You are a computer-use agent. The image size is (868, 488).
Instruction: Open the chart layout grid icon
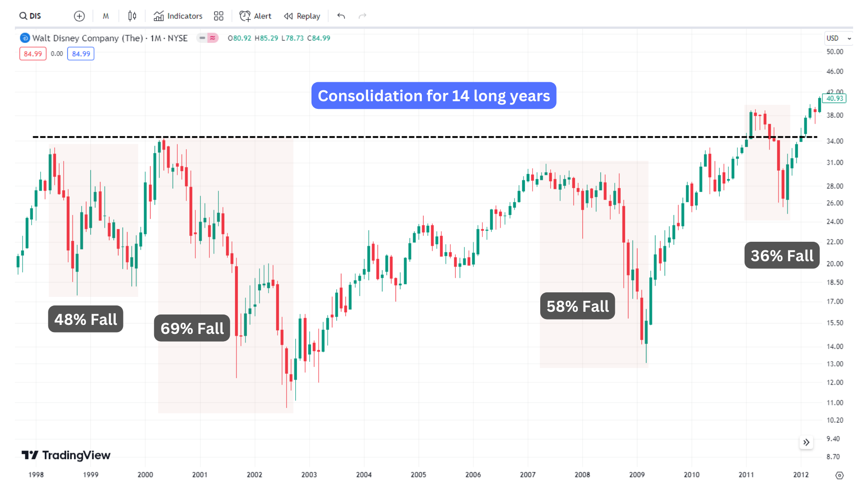pos(218,16)
